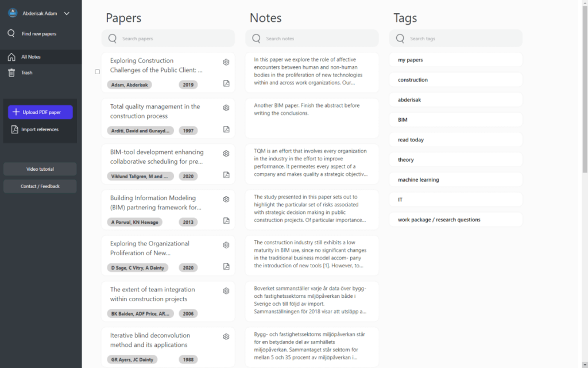Open note starting 'Boverket sammanställer varje år'
The image size is (588, 368).
(x=312, y=301)
